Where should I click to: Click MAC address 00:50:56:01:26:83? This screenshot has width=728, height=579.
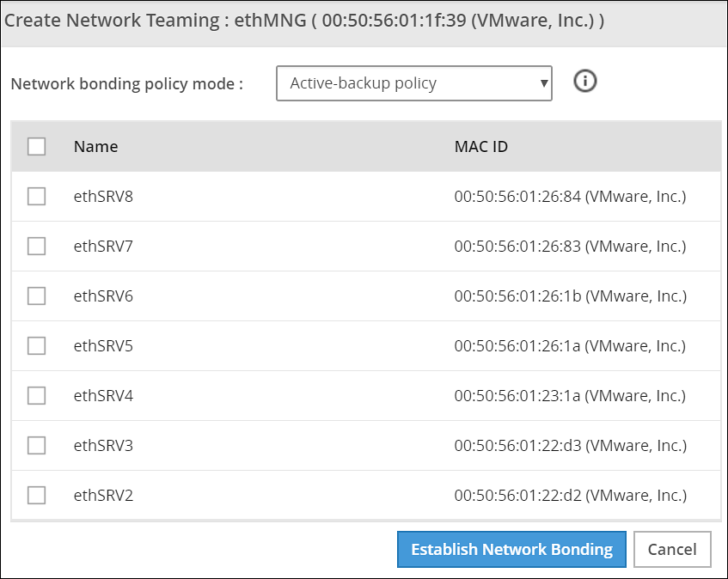pos(570,247)
